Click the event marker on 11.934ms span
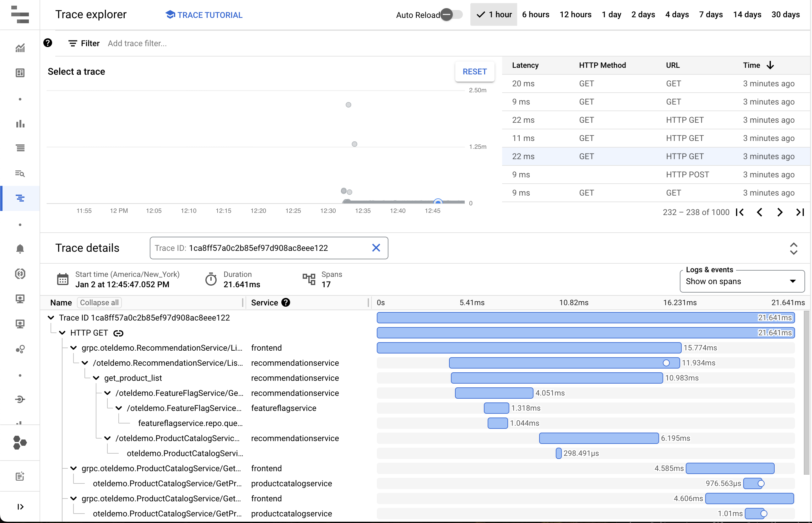 [x=666, y=363]
